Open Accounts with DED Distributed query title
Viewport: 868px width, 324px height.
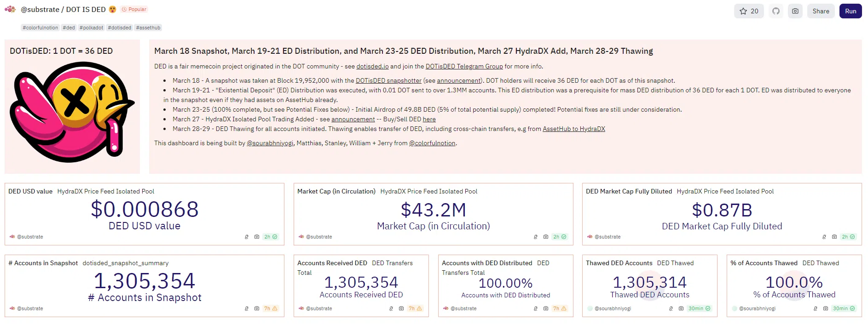(487, 263)
